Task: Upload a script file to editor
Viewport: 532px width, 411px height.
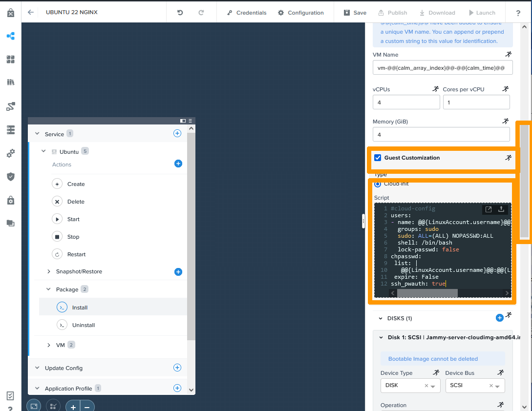Action: click(501, 209)
